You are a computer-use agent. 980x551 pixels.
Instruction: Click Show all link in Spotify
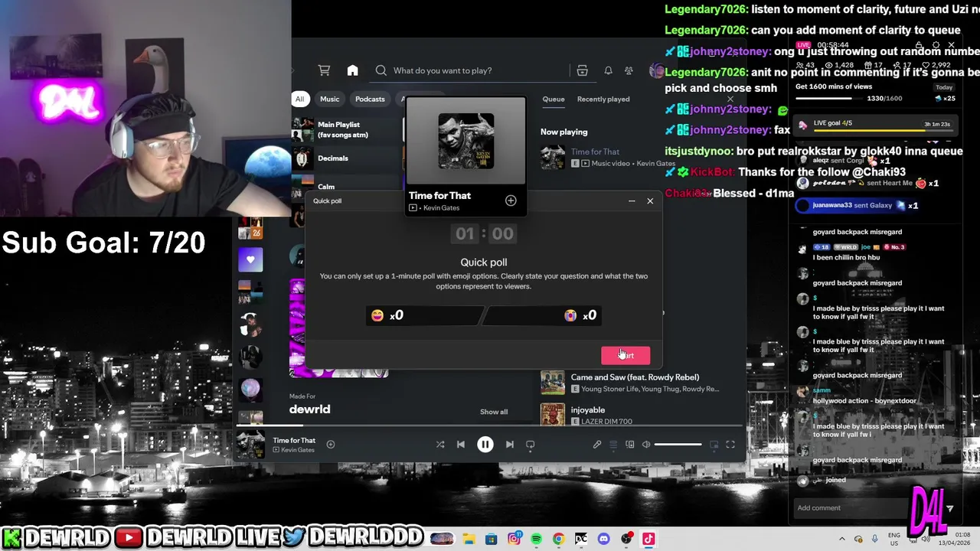494,412
